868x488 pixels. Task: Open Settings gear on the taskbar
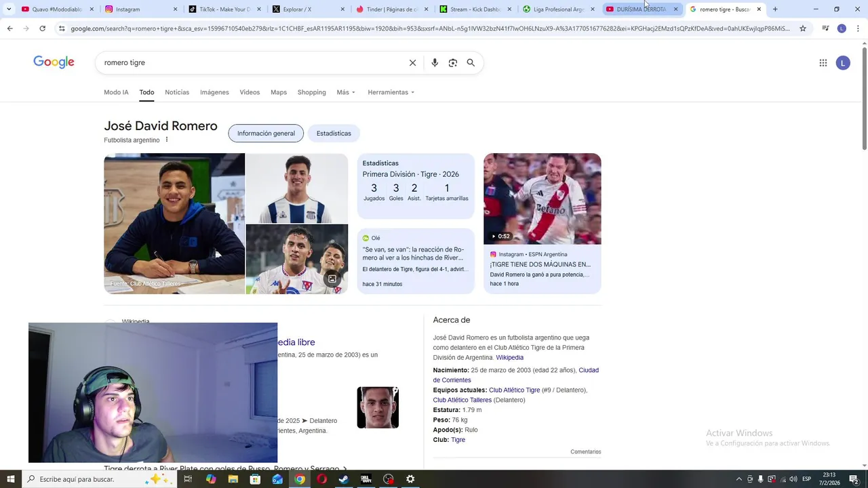point(410,479)
